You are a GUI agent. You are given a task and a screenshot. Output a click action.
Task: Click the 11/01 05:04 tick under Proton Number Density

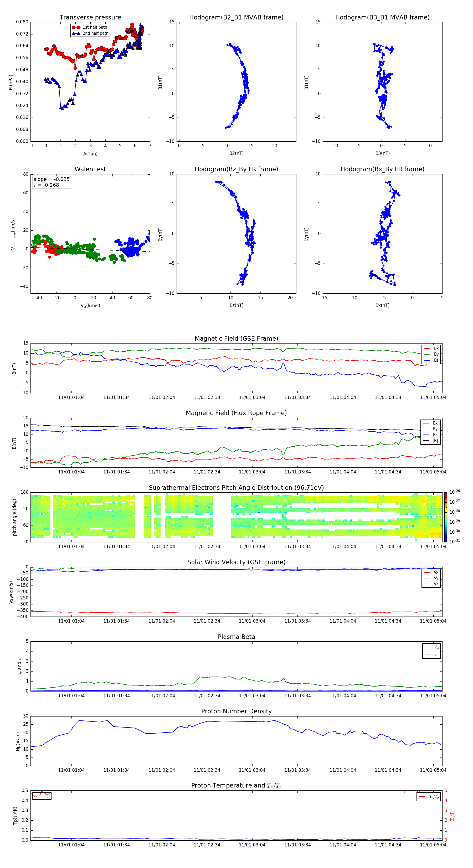click(433, 770)
